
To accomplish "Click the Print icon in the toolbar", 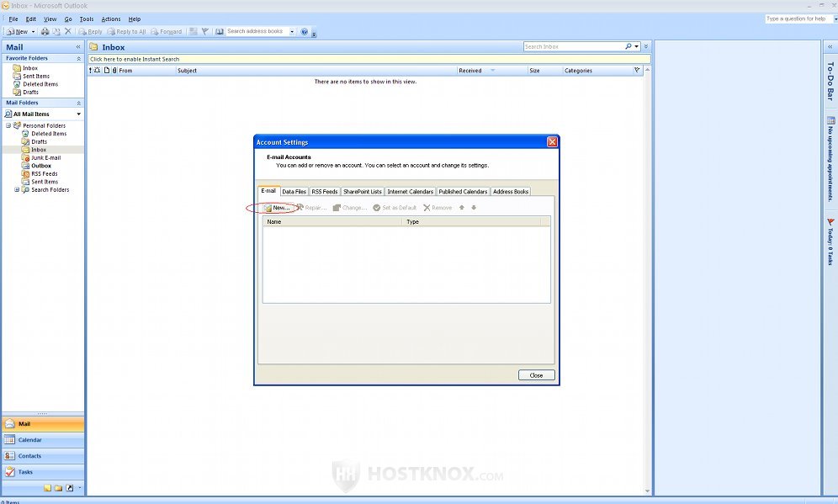I will coord(45,31).
